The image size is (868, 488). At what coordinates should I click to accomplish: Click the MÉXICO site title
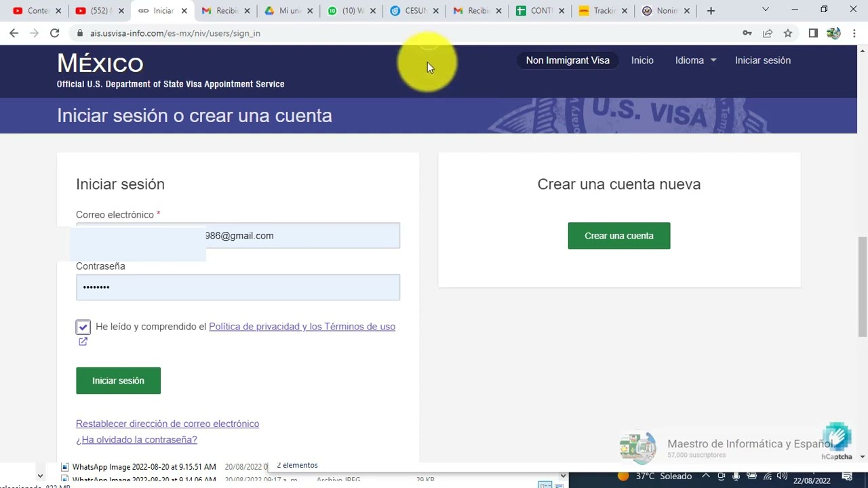click(100, 63)
